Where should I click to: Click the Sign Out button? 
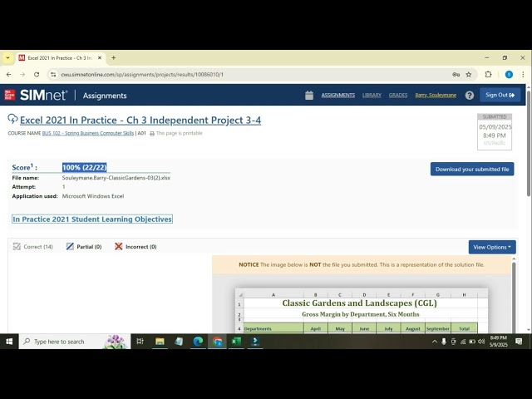click(500, 95)
